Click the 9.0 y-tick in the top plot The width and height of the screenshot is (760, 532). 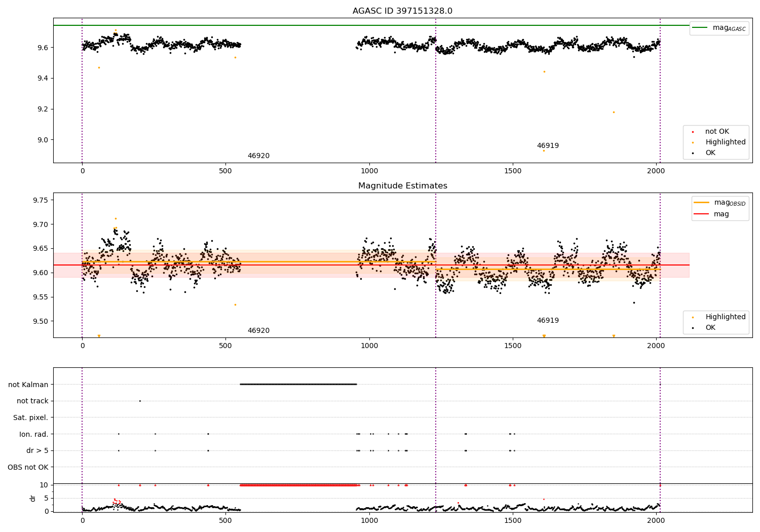43,140
